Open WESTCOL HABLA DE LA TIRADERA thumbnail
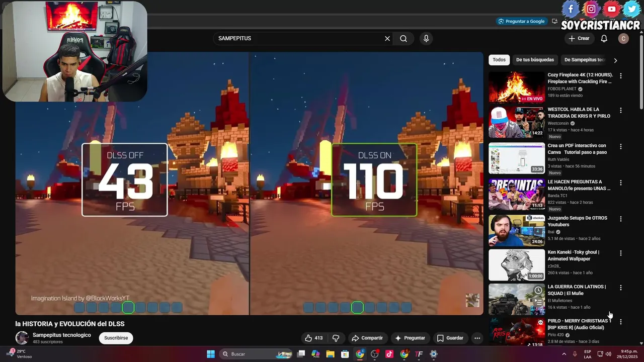The image size is (644, 362). click(517, 122)
